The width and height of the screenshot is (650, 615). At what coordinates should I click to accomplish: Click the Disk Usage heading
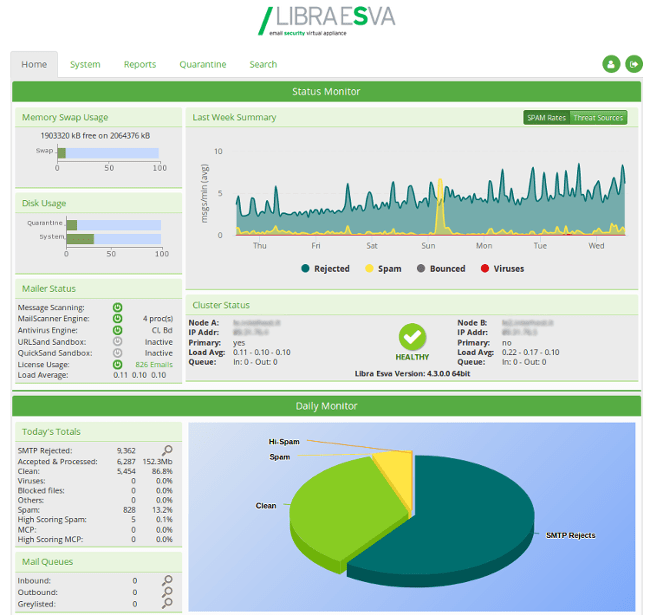(x=44, y=203)
